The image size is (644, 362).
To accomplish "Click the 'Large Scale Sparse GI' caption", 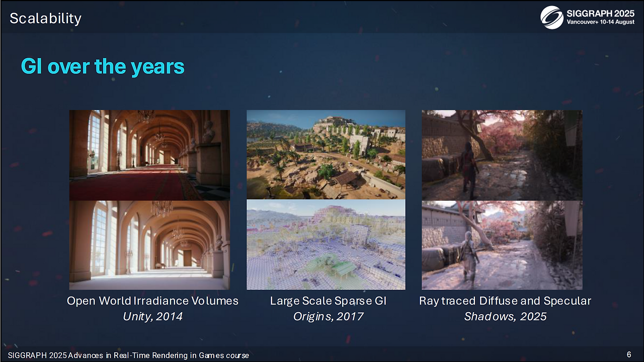I will 328,301.
